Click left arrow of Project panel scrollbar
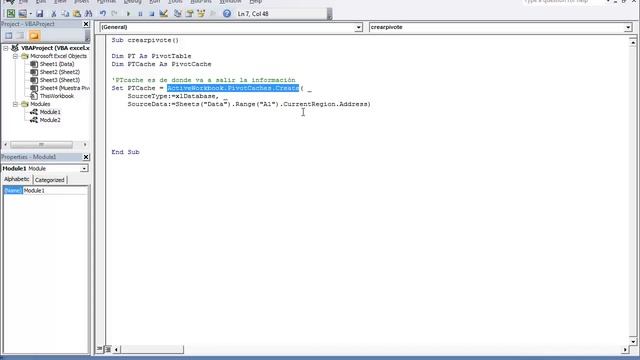 pyautogui.click(x=5, y=144)
